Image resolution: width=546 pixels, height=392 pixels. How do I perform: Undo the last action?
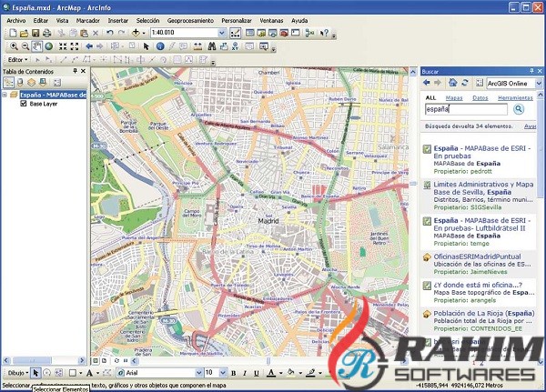click(110, 33)
